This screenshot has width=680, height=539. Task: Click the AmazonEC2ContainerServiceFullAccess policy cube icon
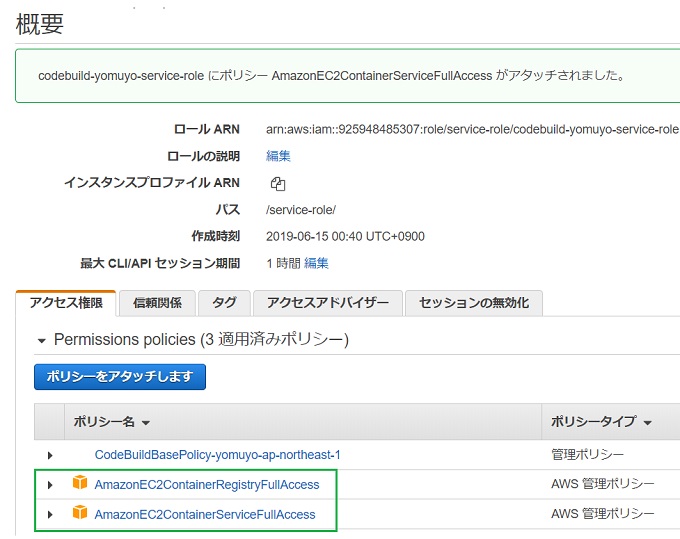pyautogui.click(x=80, y=512)
